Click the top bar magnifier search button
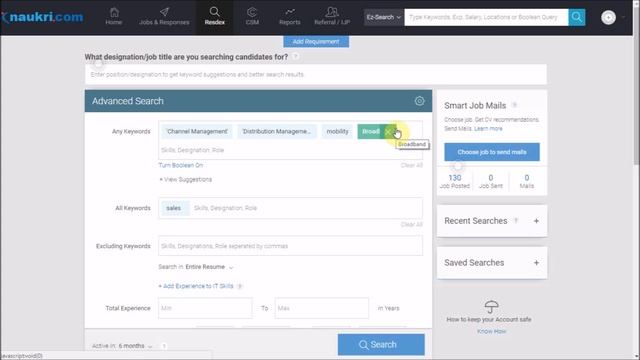 tap(577, 17)
